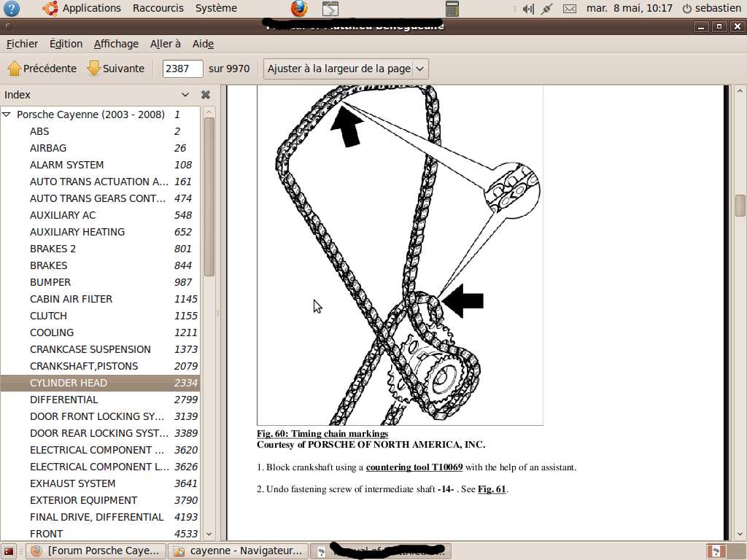Click the Suivante down arrow icon
This screenshot has height=560, width=747.
click(x=94, y=69)
